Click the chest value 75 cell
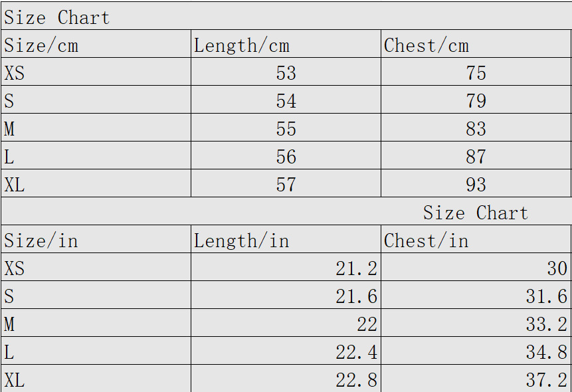 476,72
